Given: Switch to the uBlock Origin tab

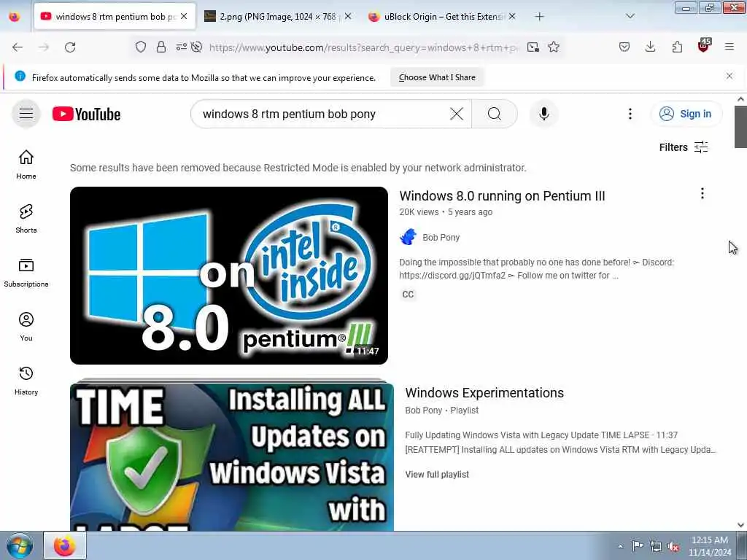Looking at the screenshot, I should (x=443, y=16).
